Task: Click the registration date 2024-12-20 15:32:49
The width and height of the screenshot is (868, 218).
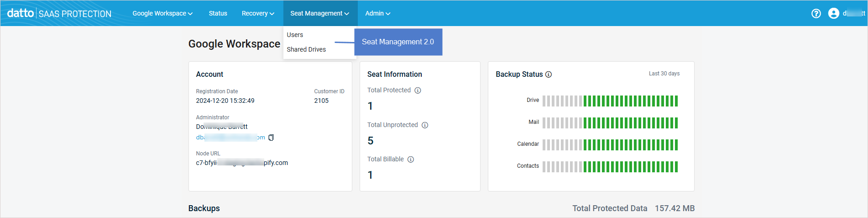Action: click(x=225, y=101)
